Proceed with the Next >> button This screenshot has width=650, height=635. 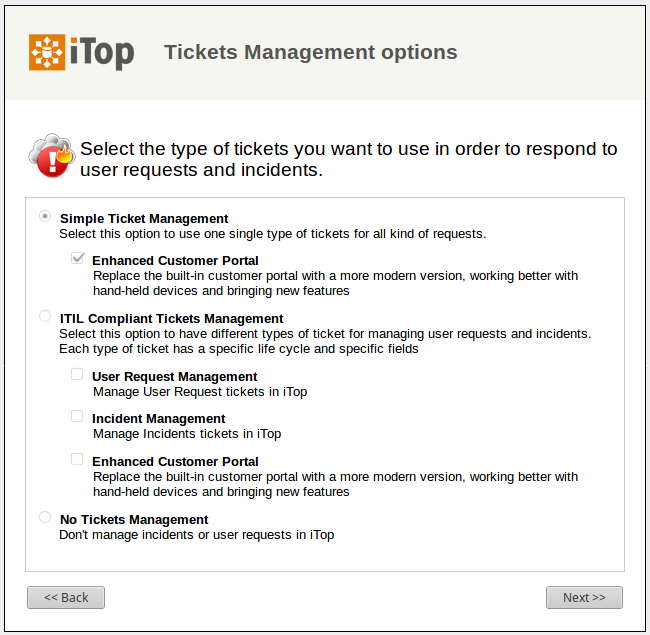click(584, 597)
